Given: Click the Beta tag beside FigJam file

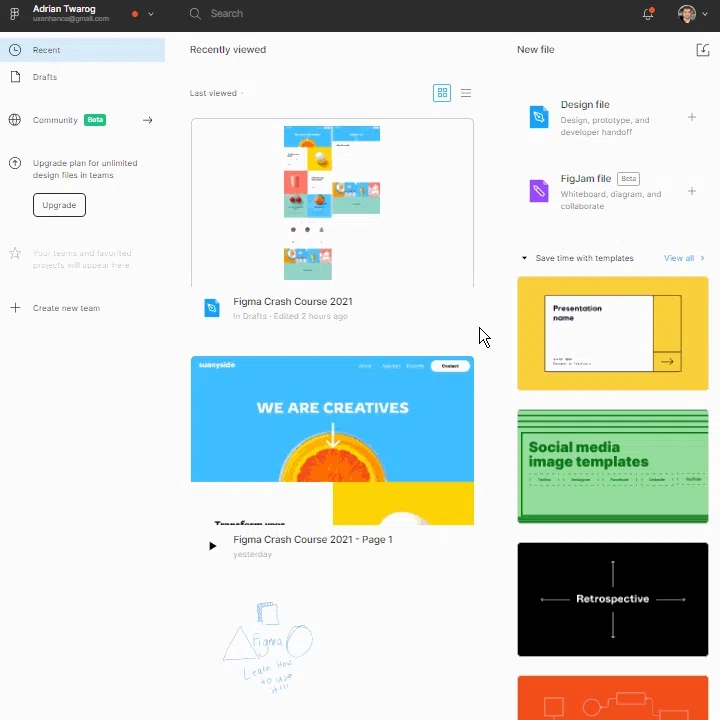Looking at the screenshot, I should (628, 179).
